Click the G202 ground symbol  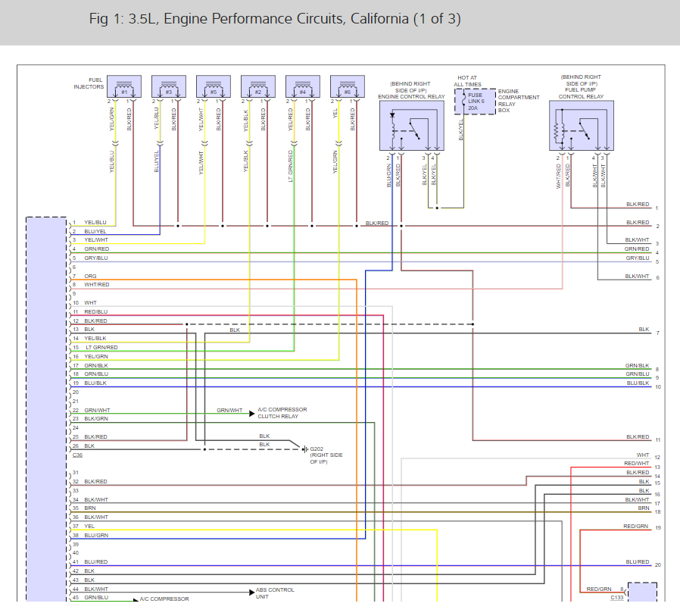click(x=305, y=449)
